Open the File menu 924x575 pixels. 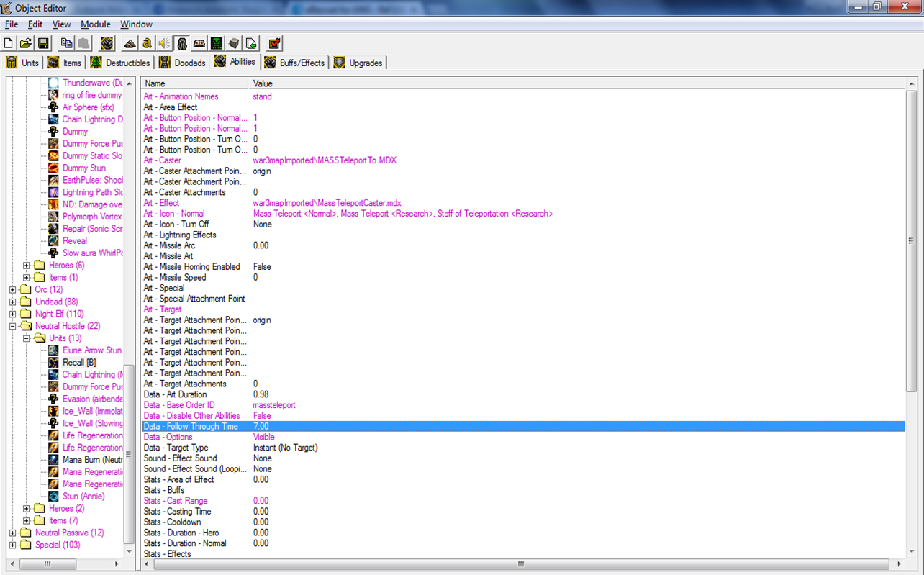point(11,24)
